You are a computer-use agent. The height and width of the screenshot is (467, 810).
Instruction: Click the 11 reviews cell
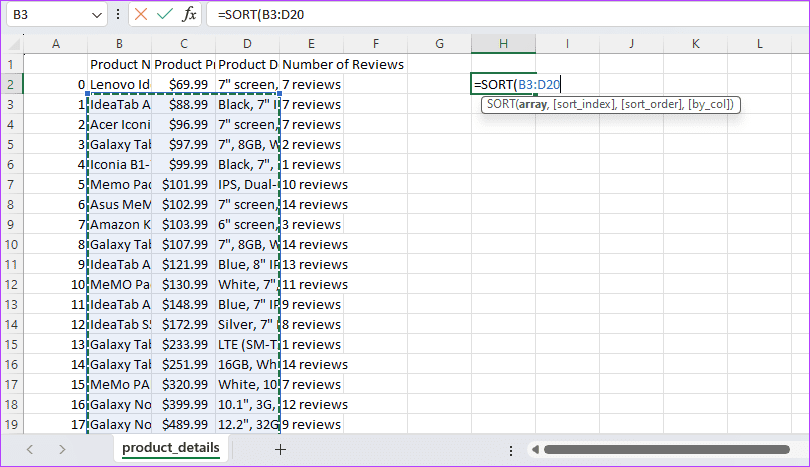311,285
